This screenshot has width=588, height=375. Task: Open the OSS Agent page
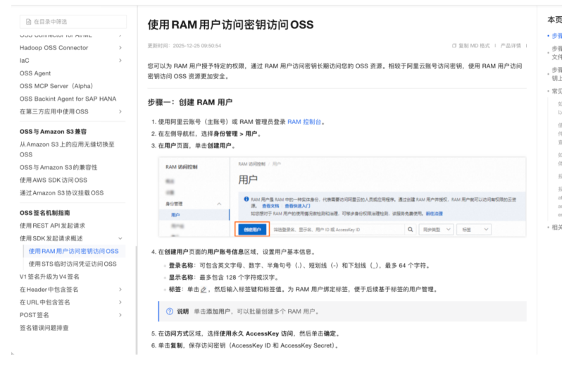(35, 73)
